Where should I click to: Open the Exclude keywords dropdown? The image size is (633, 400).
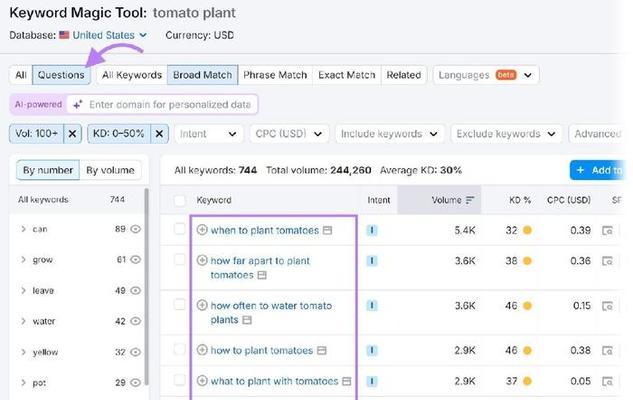point(506,134)
